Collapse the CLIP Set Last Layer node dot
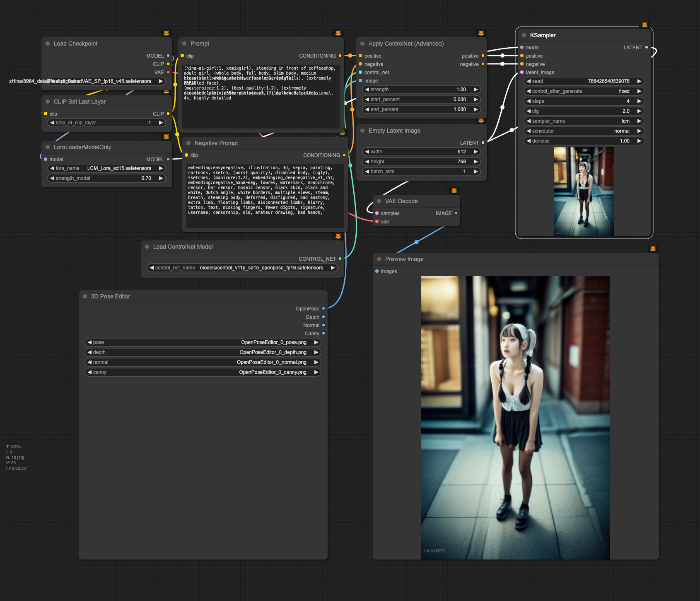 [x=48, y=102]
